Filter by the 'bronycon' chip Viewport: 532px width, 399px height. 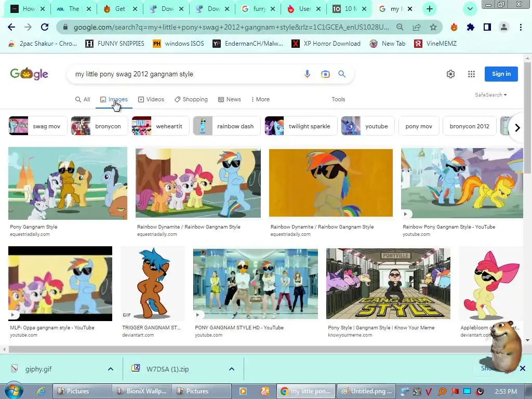[x=99, y=126]
